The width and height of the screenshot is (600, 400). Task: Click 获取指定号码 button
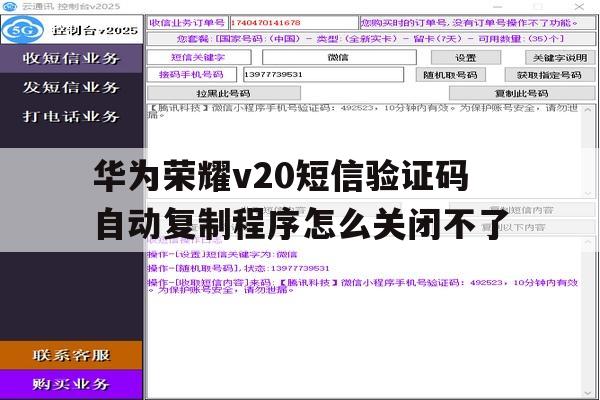point(549,75)
